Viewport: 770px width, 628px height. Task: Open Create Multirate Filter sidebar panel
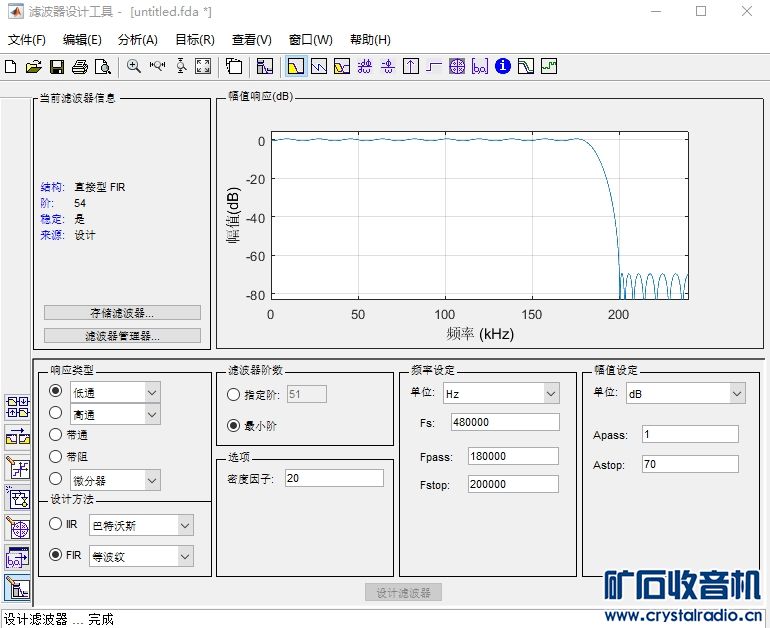(18, 408)
